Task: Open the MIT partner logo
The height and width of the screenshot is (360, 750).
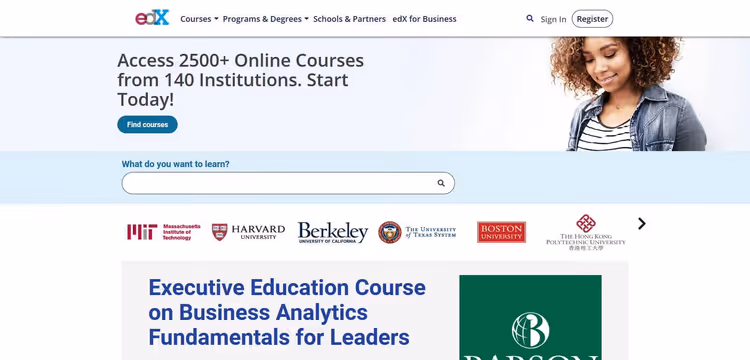Action: coord(164,232)
